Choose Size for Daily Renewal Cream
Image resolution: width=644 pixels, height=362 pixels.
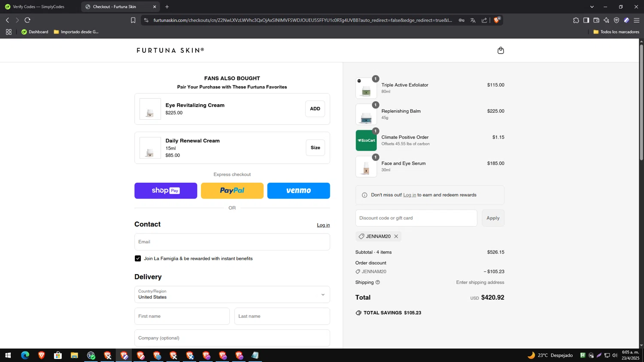(315, 148)
